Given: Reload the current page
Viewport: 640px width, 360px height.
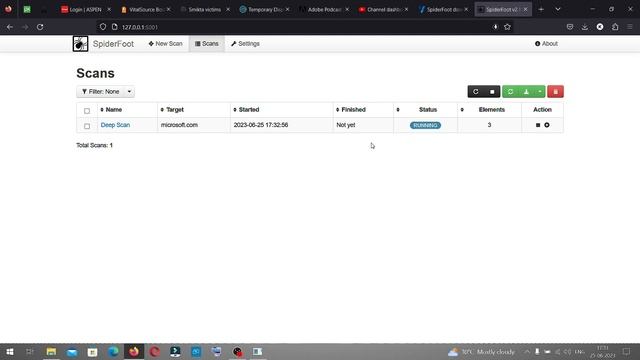Looking at the screenshot, I should (40, 27).
